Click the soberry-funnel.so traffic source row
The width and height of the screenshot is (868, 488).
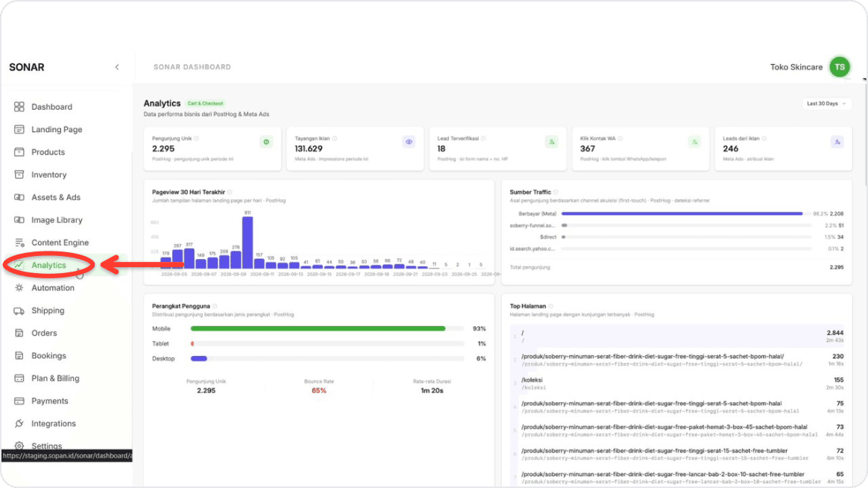pyautogui.click(x=677, y=225)
